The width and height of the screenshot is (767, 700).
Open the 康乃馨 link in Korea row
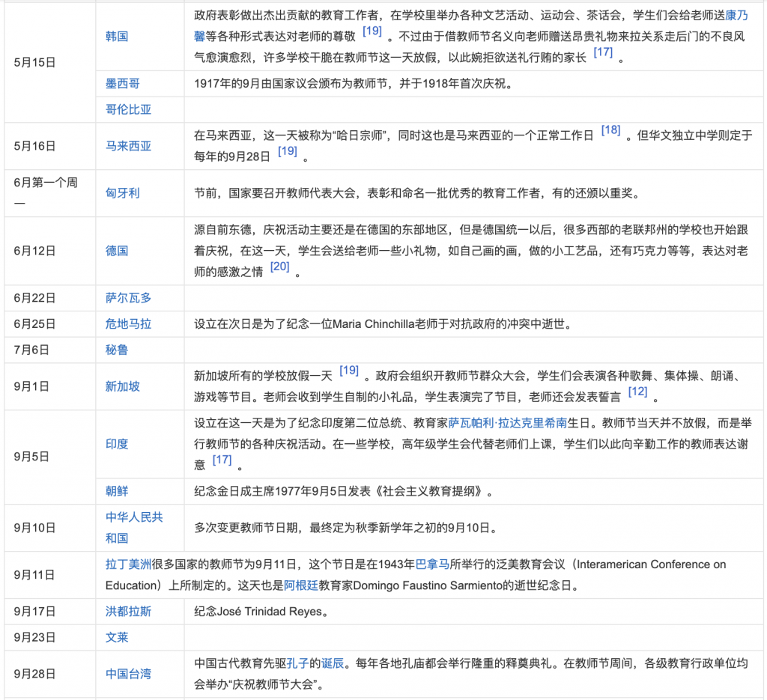736,16
